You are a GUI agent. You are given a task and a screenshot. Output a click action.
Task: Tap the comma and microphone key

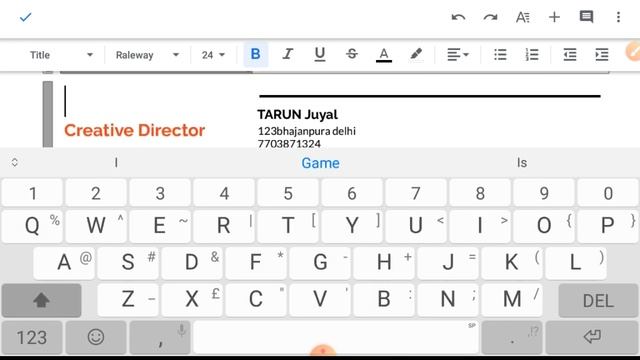160,338
